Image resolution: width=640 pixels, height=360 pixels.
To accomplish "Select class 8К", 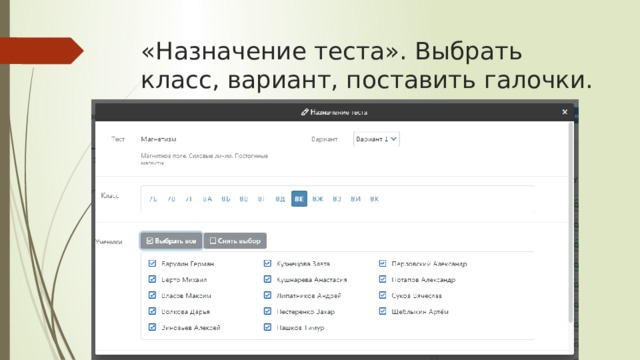I will click(374, 199).
